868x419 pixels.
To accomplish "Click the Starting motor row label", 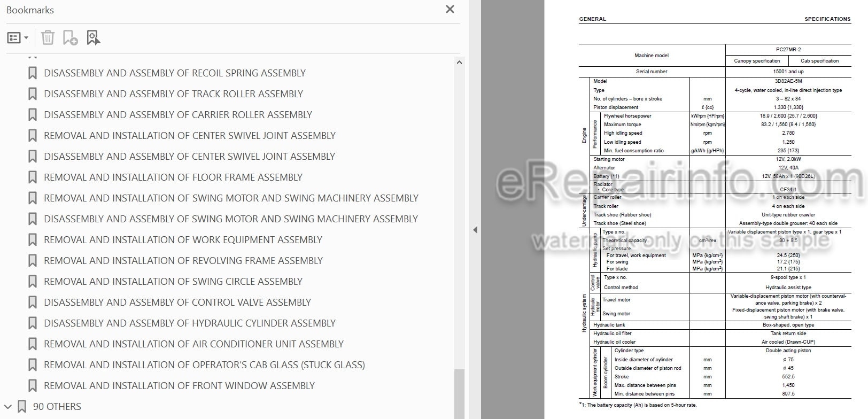I will 609,159.
